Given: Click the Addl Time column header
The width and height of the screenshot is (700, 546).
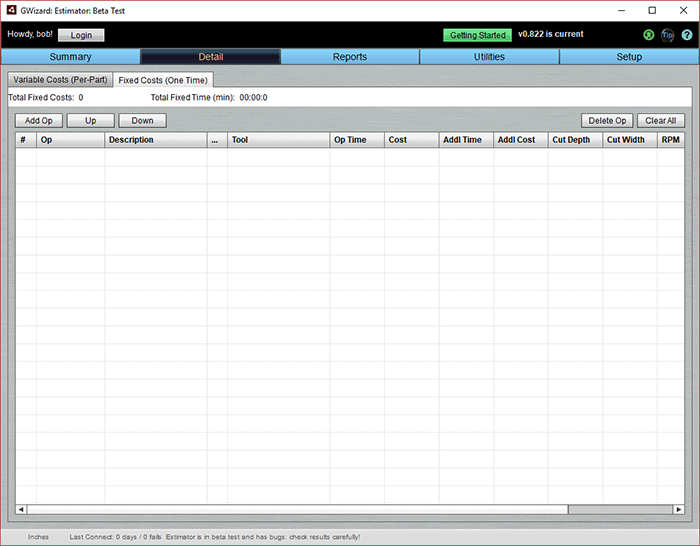Looking at the screenshot, I should [x=466, y=140].
